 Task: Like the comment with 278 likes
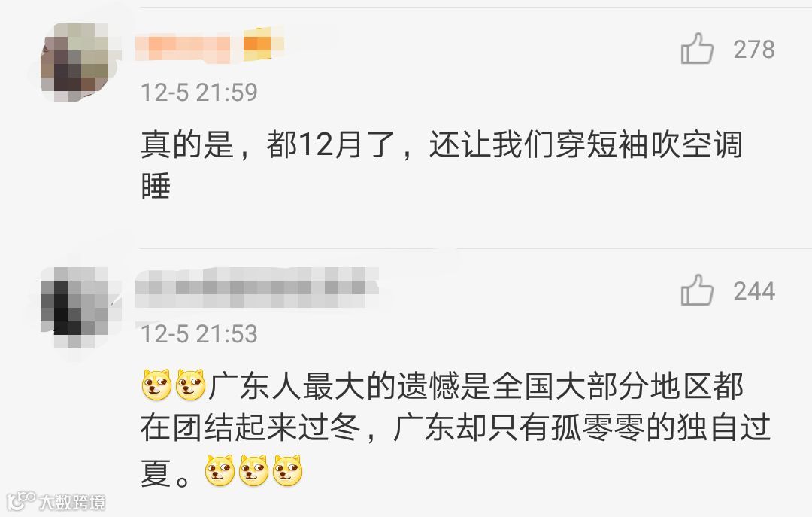697,49
